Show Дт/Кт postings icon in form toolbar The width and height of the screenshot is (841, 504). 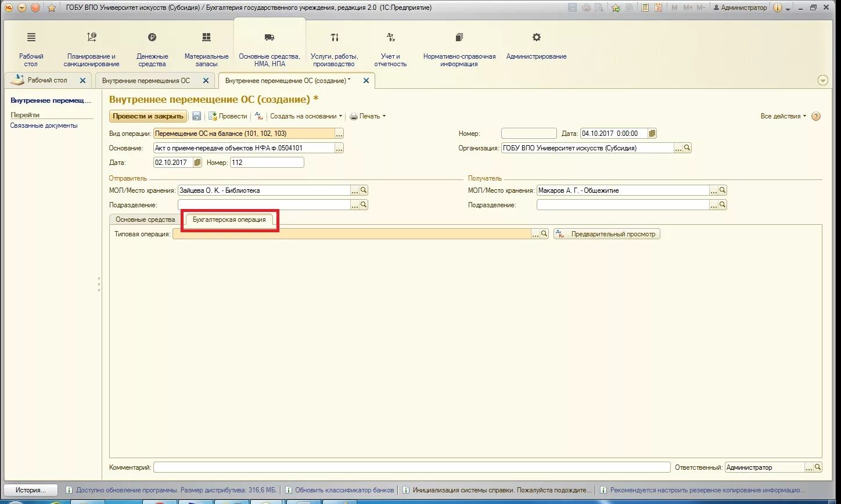click(260, 116)
